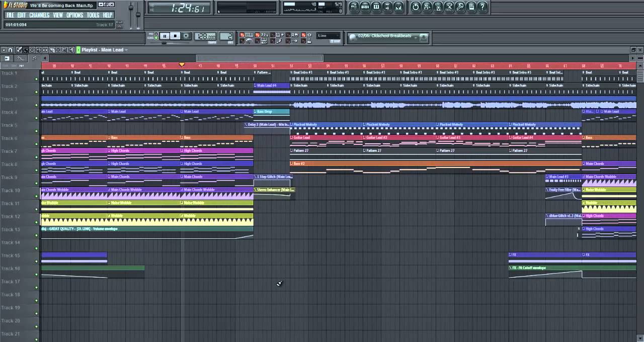
Task: Open the 02/06 Oldschool Breakbeats news panel
Action: pyautogui.click(x=388, y=37)
